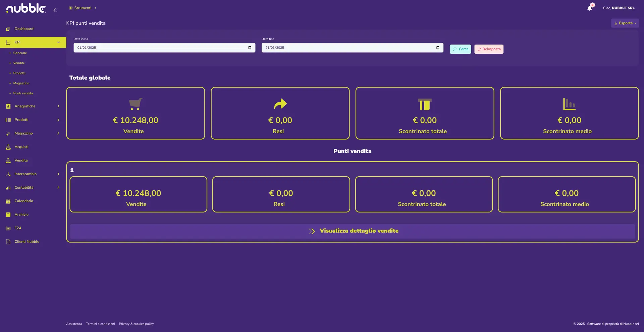This screenshot has width=644, height=332.
Task: Click point of sale 1 Scontrinato totale card
Action: (x=424, y=194)
